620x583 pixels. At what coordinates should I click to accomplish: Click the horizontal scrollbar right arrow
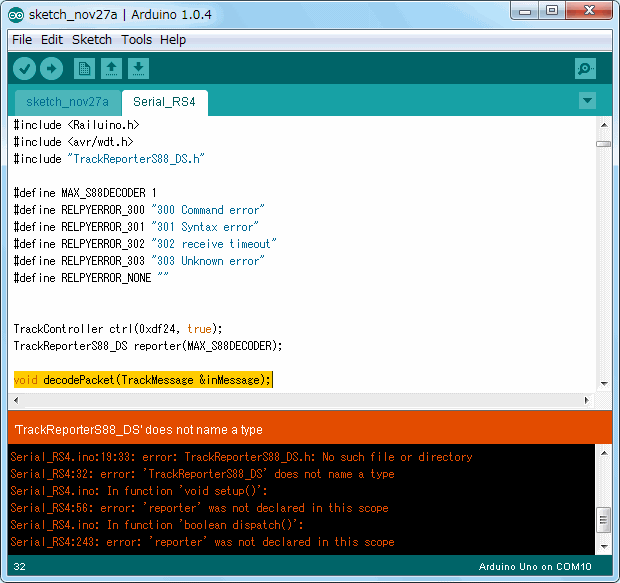click(x=587, y=400)
